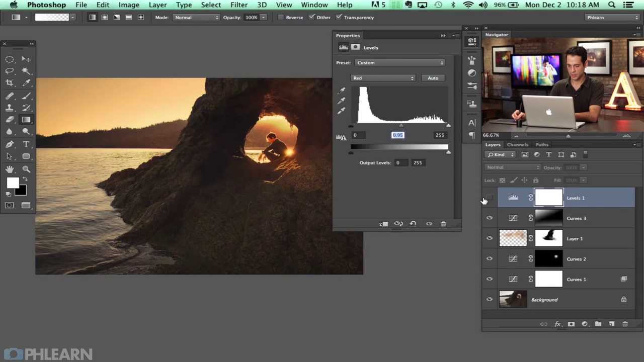
Task: Open the Filter menu
Action: point(238,5)
